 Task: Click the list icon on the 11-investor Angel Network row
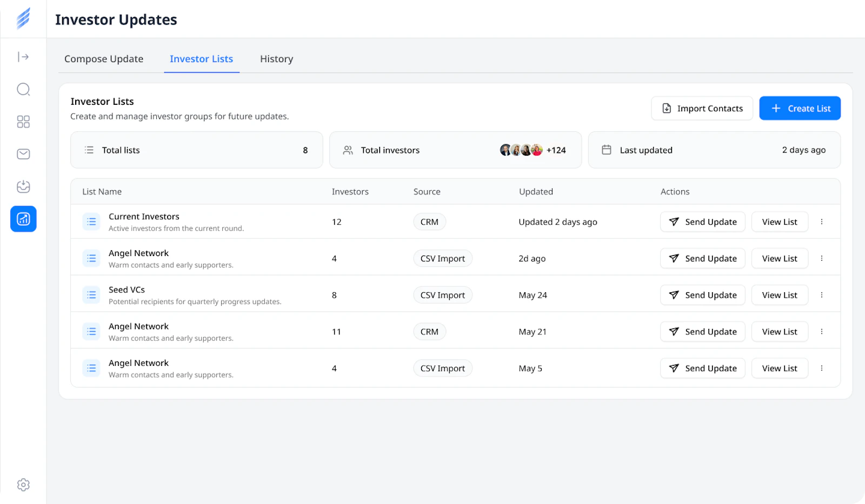click(x=91, y=332)
